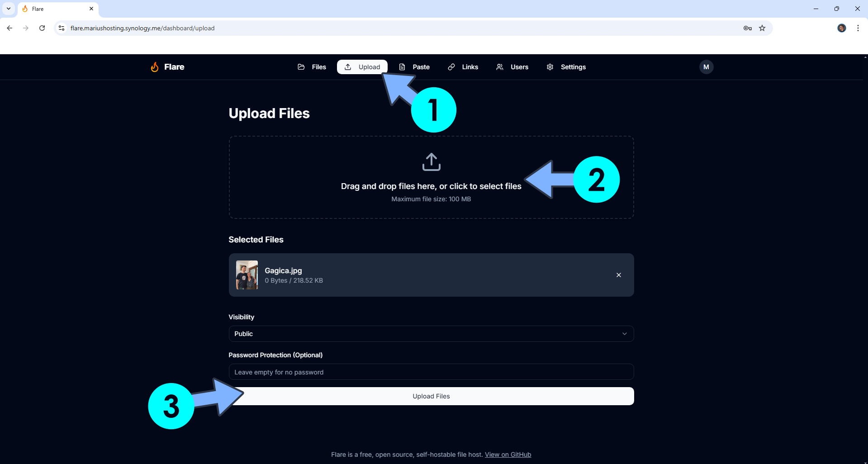Open the View on GitHub link

click(508, 455)
